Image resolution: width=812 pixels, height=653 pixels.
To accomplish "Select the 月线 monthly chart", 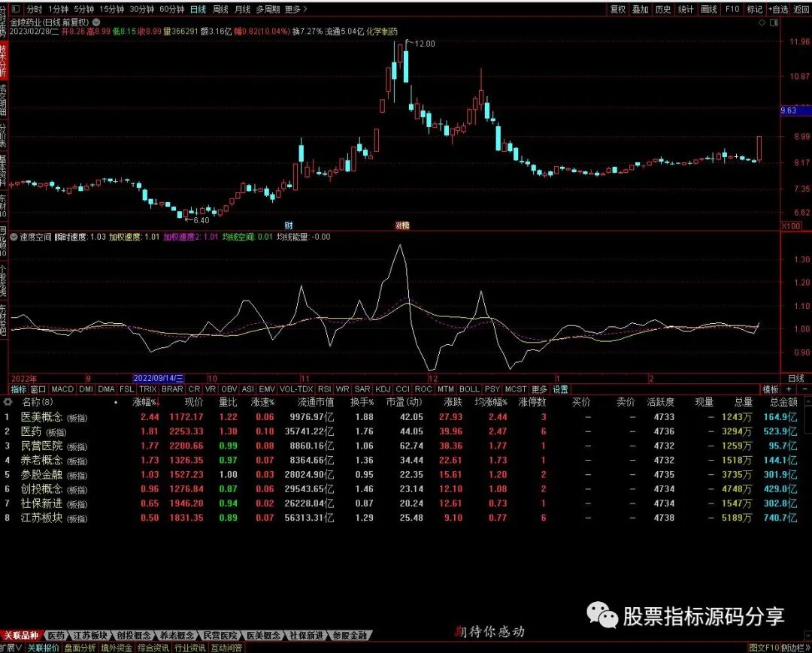I will 242,9.
